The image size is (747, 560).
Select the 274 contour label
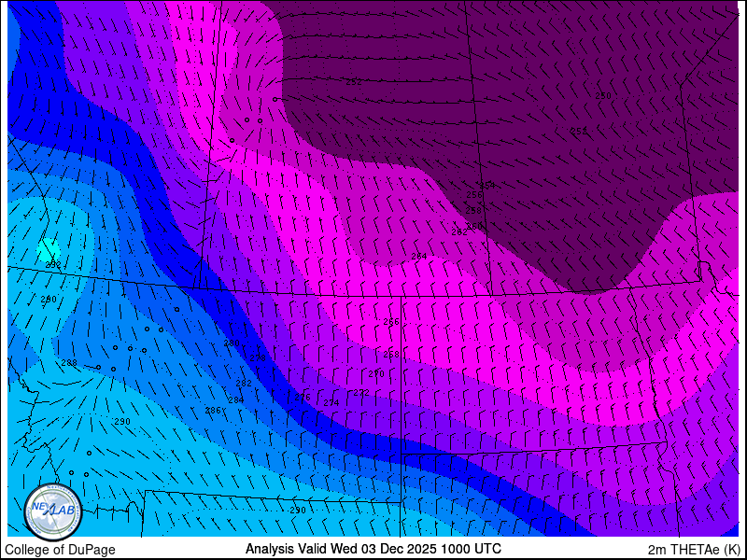click(331, 403)
